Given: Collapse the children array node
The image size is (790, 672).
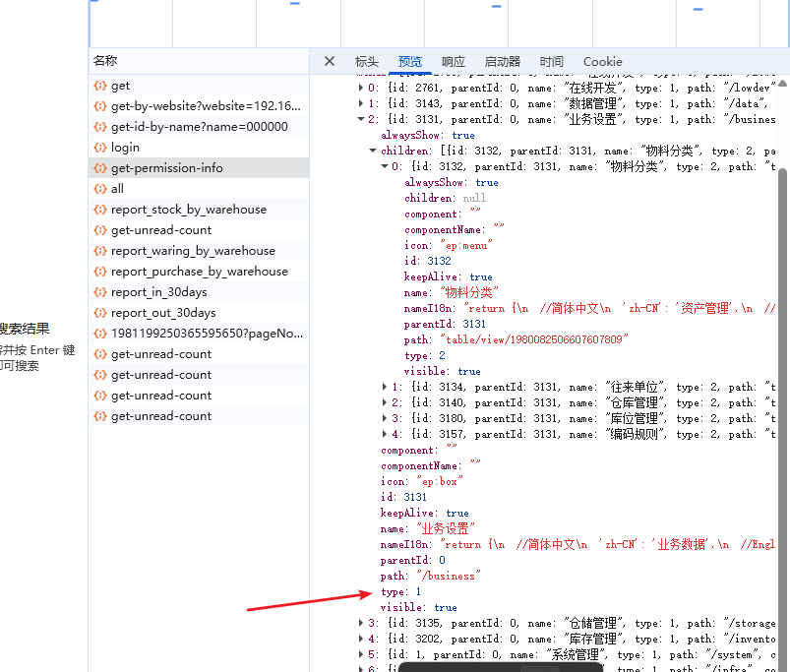Looking at the screenshot, I should 373,152.
